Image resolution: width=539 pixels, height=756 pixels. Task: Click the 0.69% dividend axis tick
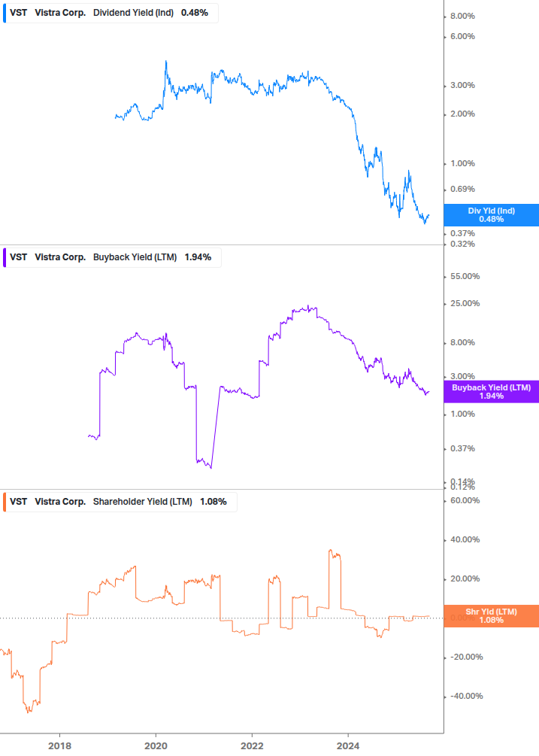pyautogui.click(x=462, y=189)
